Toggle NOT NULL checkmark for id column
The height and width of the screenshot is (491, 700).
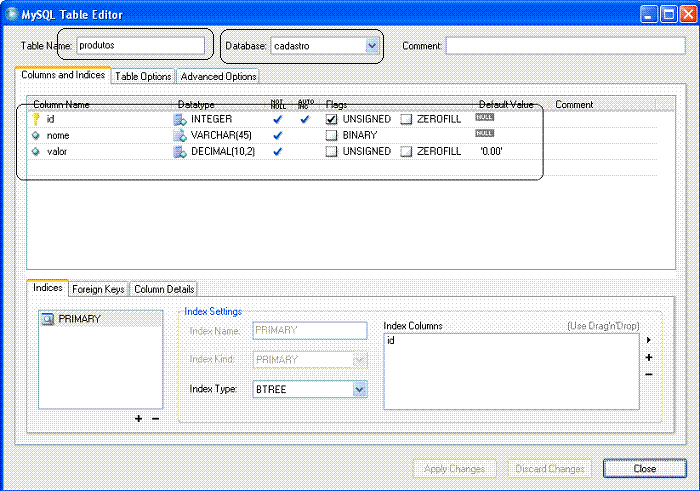tap(278, 119)
